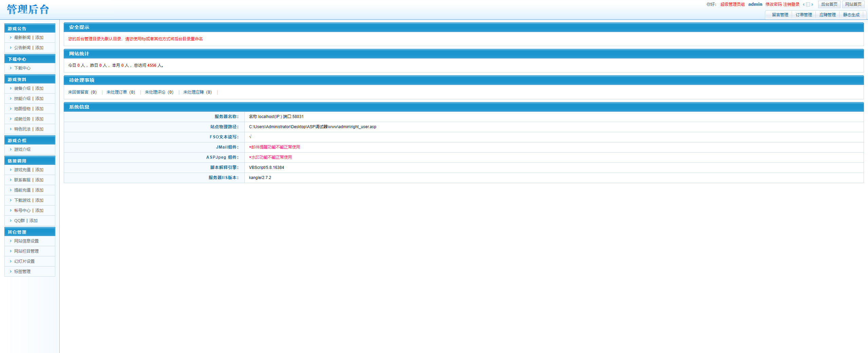This screenshot has height=353, width=868.
Task: Open 公告新闻 in sidebar
Action: (x=22, y=48)
